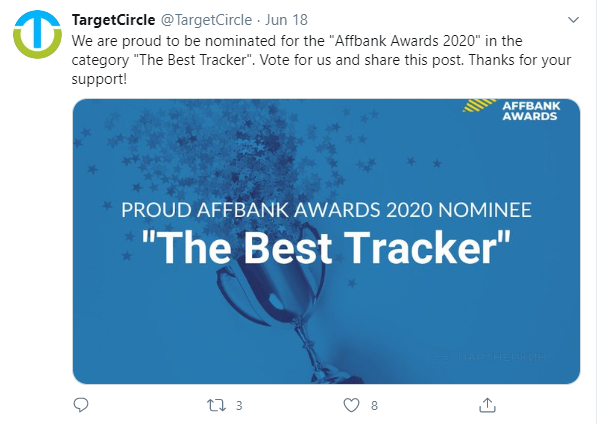Click the faint Партнеркин watermark

488,358
